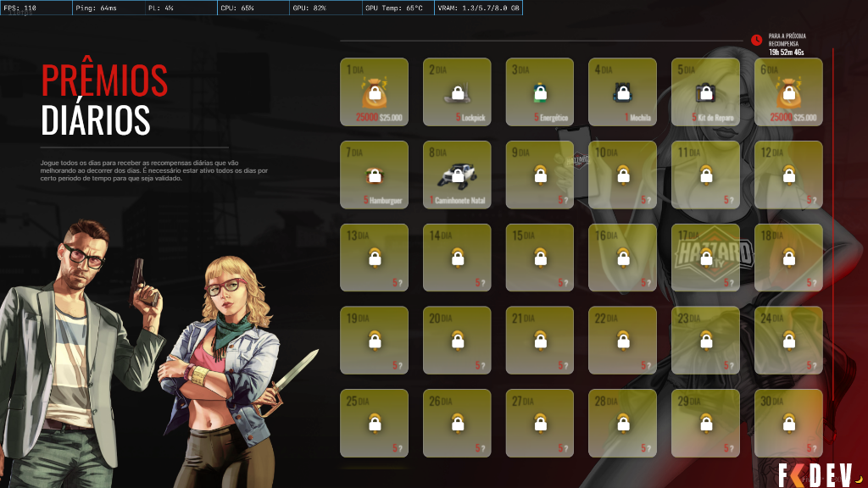Click the "13 DIA" day label

(x=358, y=236)
